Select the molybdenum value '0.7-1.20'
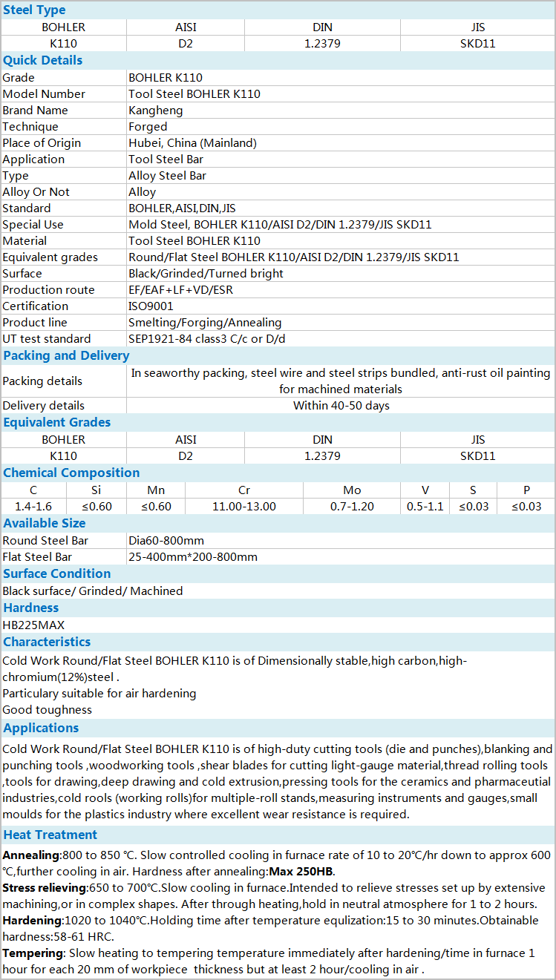 tap(352, 506)
